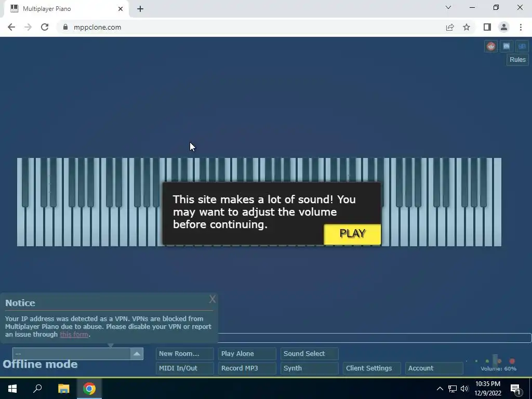View site information via the lock icon
This screenshot has height=399, width=532.
pos(65,27)
